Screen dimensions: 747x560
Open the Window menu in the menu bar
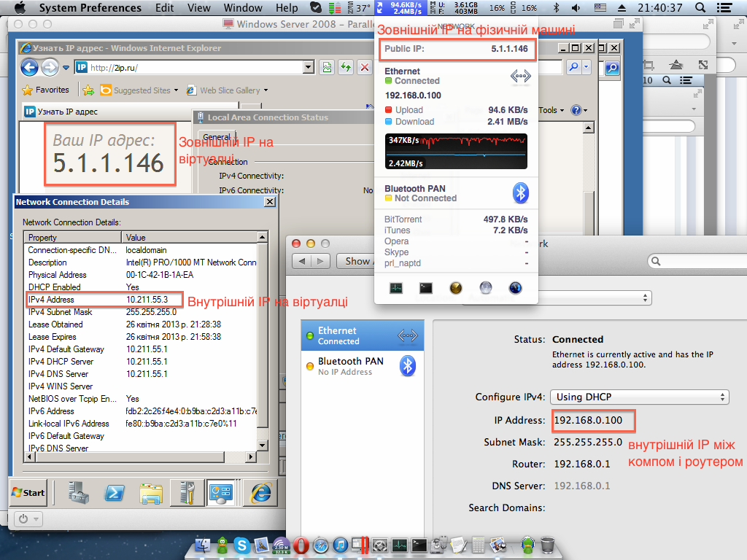pyautogui.click(x=243, y=8)
